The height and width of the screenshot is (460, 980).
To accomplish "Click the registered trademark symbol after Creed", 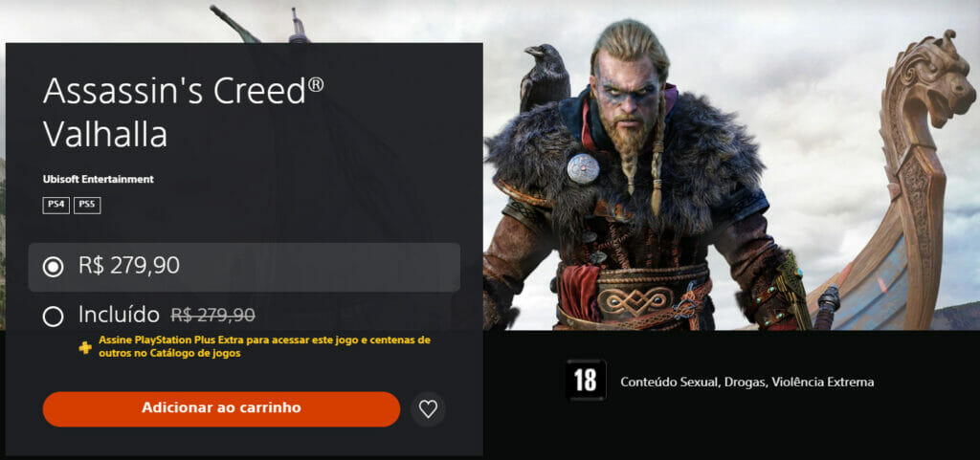I will [x=316, y=84].
